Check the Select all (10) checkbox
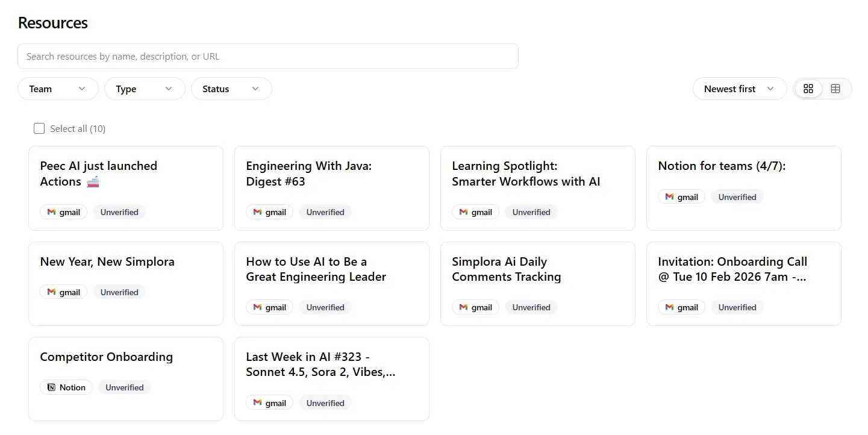 [x=39, y=128]
